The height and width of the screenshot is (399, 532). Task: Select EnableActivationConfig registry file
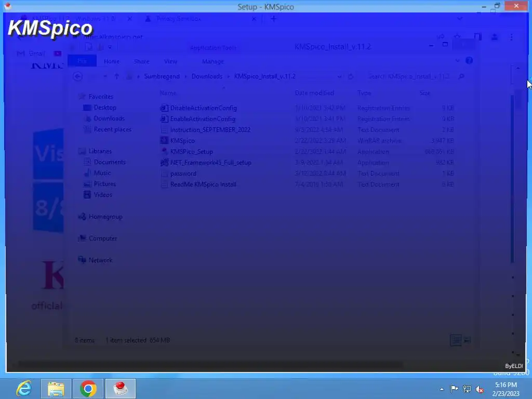pos(203,119)
